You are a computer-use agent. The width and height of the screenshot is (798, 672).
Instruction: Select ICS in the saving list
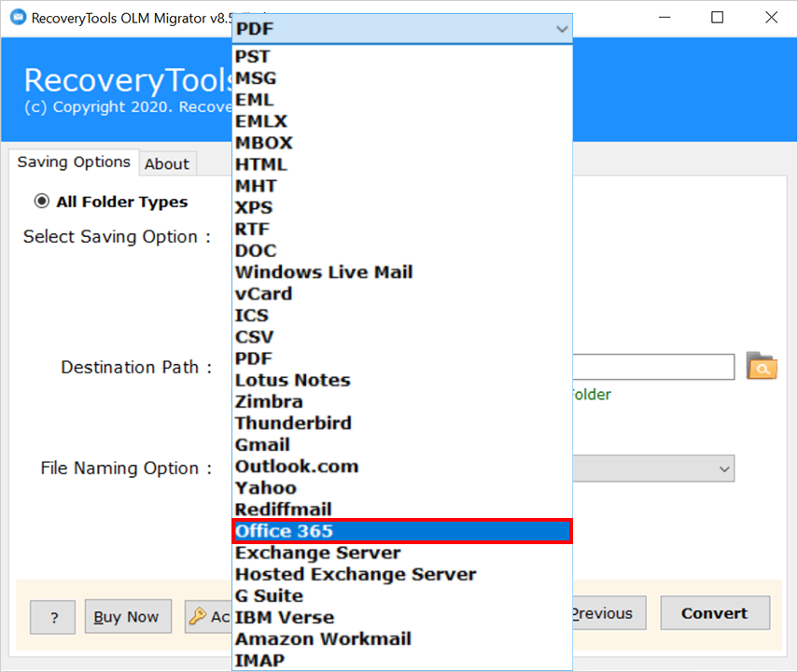click(402, 315)
